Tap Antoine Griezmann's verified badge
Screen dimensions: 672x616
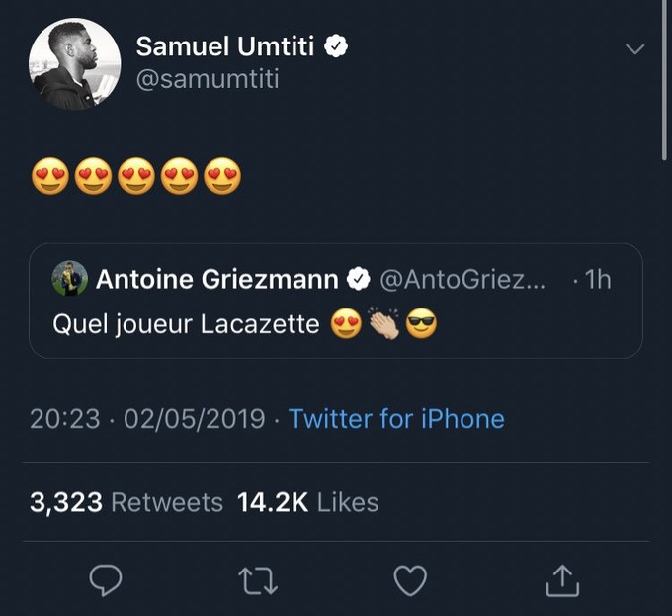click(x=359, y=280)
